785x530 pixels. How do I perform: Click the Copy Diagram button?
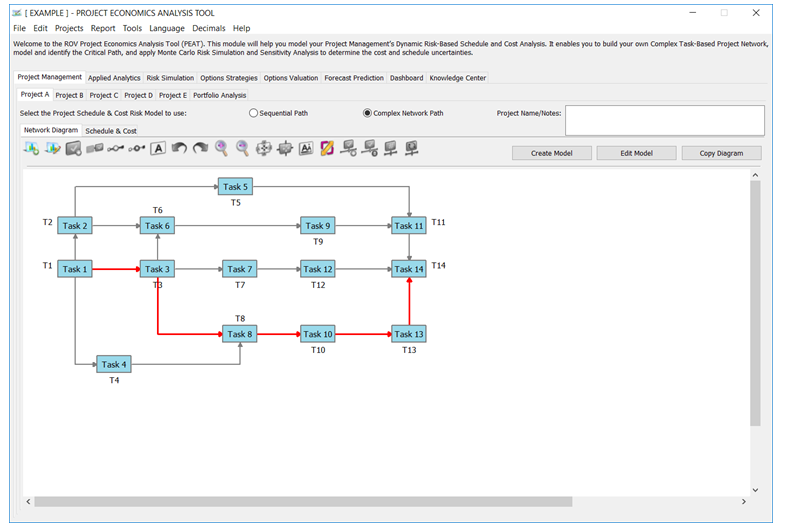721,153
